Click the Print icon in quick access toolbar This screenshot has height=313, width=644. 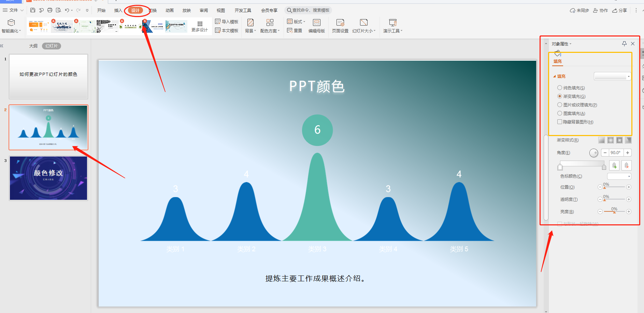pyautogui.click(x=50, y=10)
